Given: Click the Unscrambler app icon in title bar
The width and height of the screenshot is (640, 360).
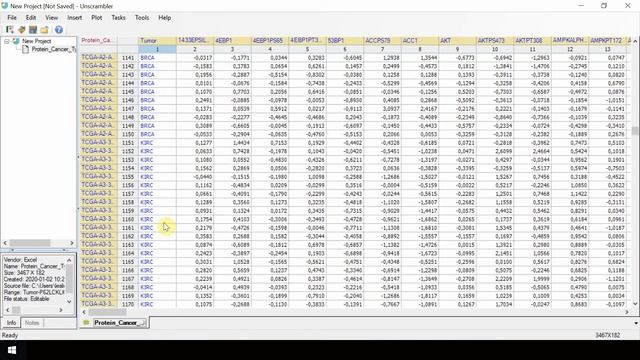Looking at the screenshot, I should coord(4,6).
